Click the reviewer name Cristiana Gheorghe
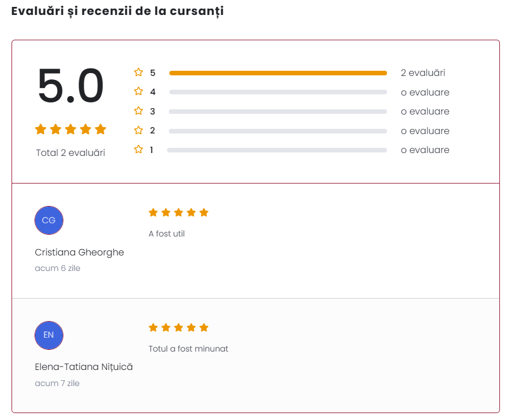Screen dimensions: 508x420 [79, 253]
